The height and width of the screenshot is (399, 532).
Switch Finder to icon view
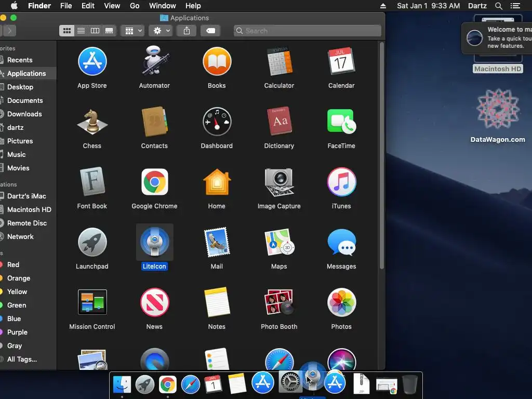67,31
